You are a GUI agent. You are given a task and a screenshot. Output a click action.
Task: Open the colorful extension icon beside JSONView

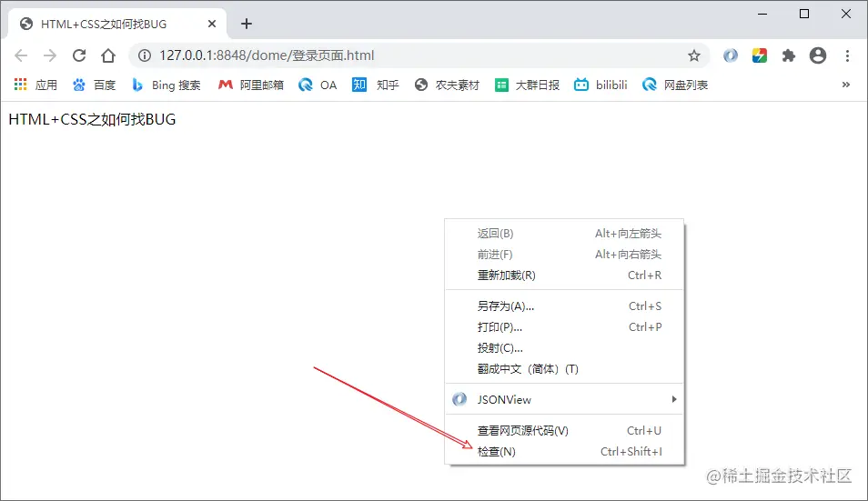coord(760,55)
